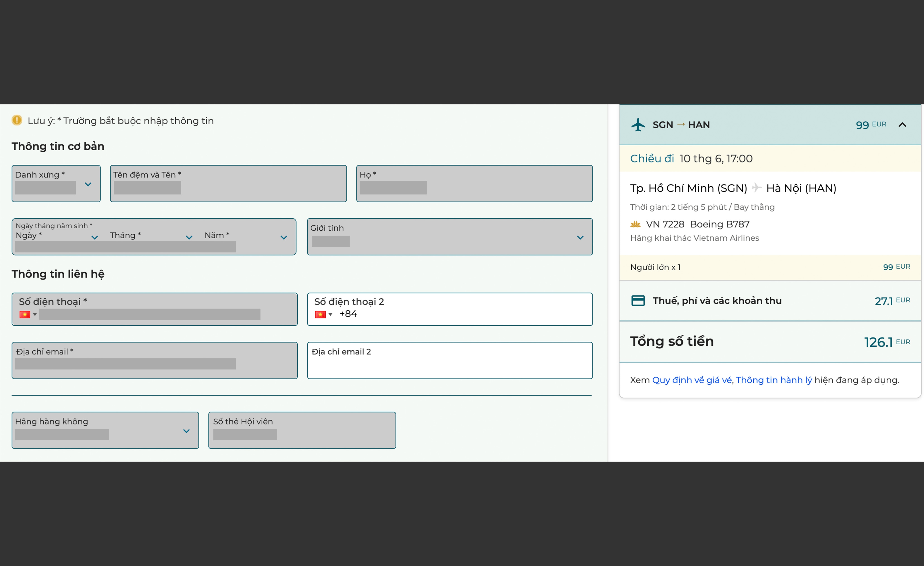Click the Người lớn x 1 fare row
Screen dimensions: 924x566
pyautogui.click(x=770, y=267)
